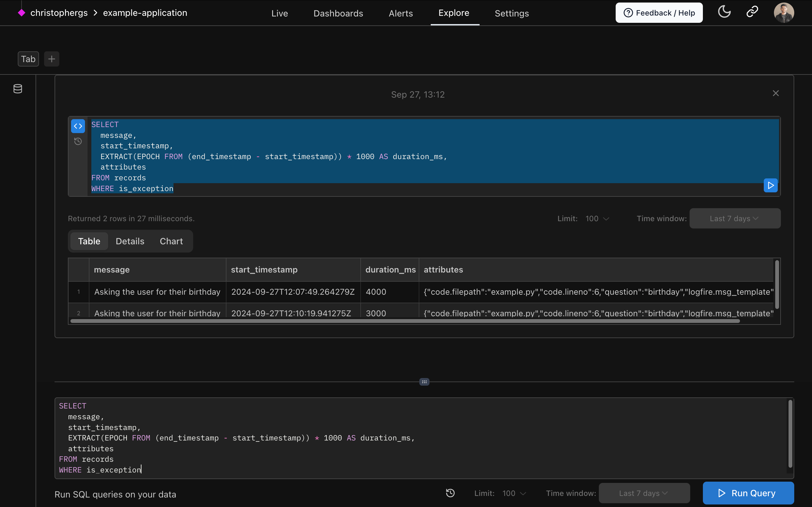The height and width of the screenshot is (507, 812).
Task: Expand bottom Limit 100 dropdown
Action: (x=514, y=493)
